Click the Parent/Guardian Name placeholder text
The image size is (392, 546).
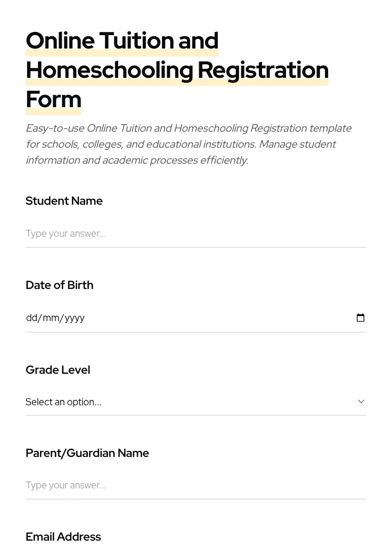tap(66, 485)
